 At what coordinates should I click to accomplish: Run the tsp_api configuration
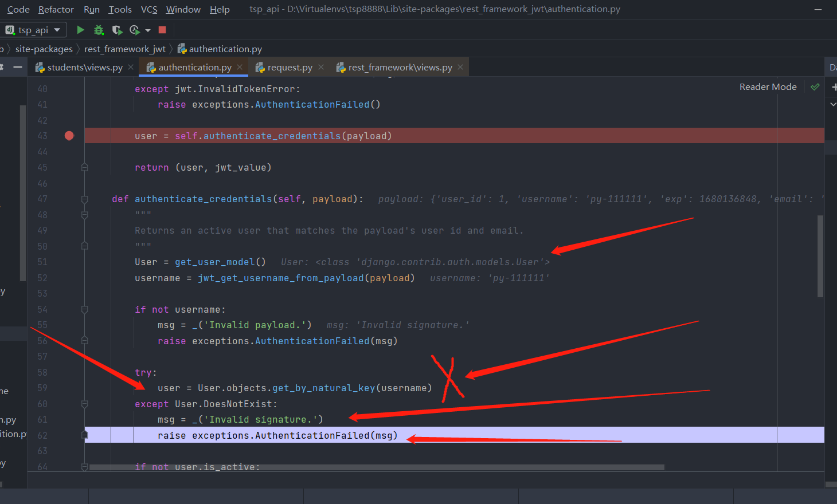click(81, 30)
